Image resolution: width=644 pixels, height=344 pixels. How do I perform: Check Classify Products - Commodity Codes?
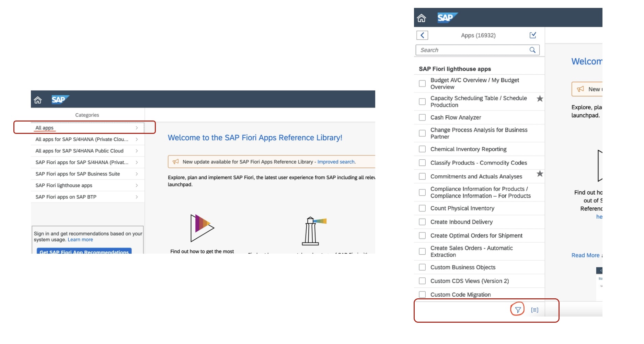422,163
